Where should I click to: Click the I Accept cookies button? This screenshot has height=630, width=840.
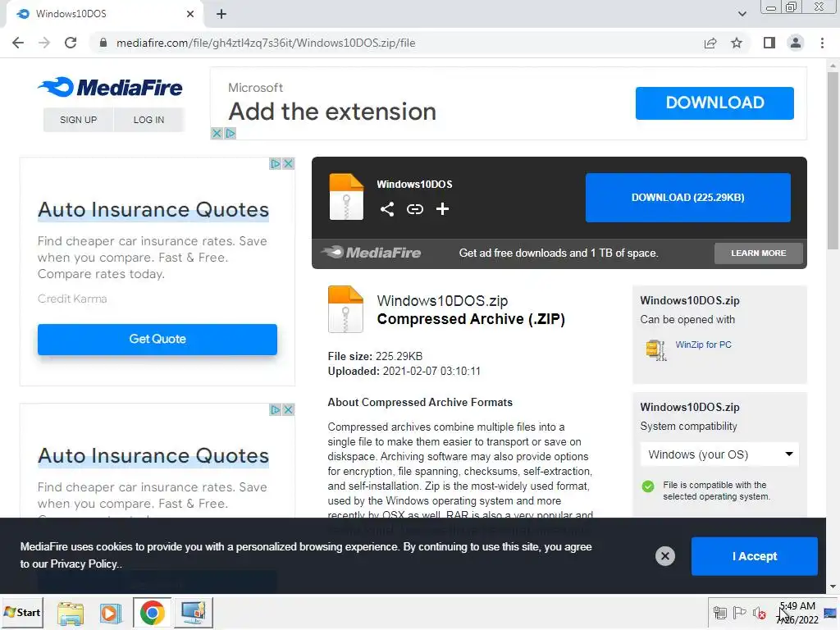755,556
